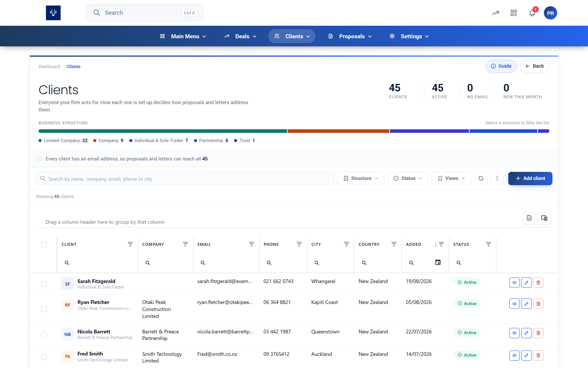The image size is (588, 368).
Task: Delete Fred Smith with trash icon
Action: (538, 355)
